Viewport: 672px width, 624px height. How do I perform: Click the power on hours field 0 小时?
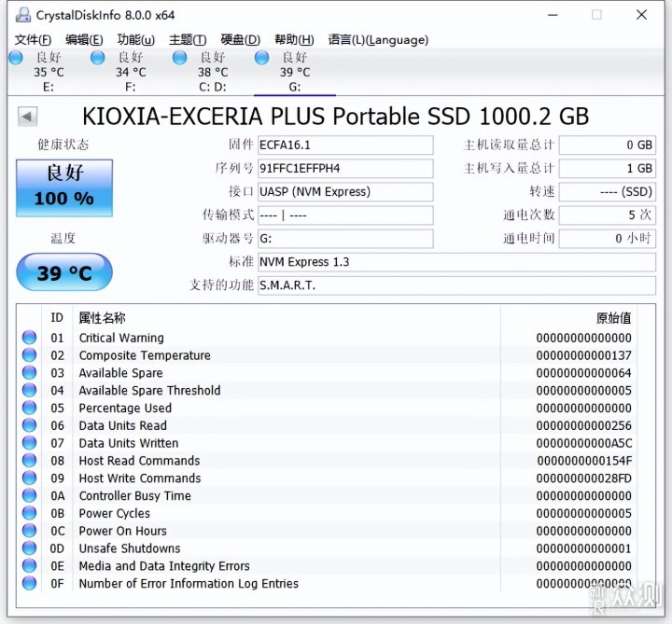[608, 239]
